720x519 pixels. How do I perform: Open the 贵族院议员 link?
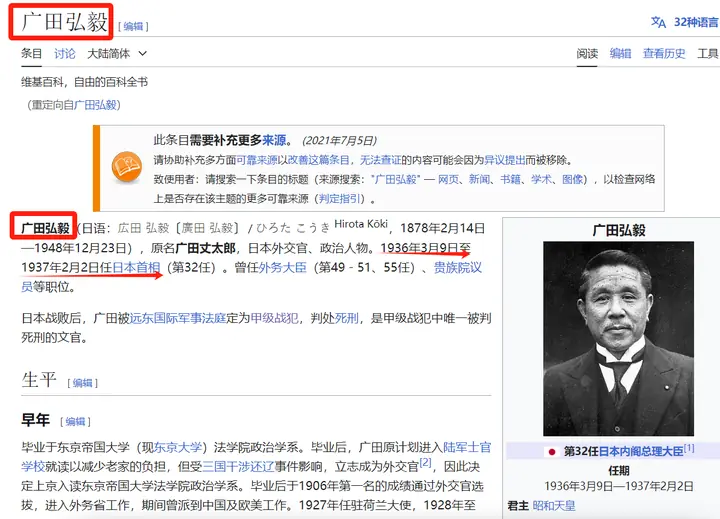point(457,267)
